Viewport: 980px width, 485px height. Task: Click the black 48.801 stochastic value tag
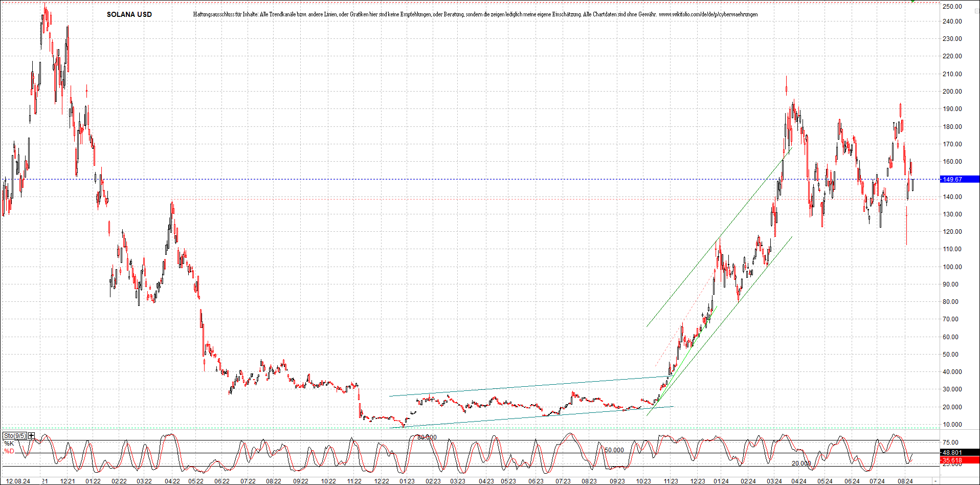(960, 453)
